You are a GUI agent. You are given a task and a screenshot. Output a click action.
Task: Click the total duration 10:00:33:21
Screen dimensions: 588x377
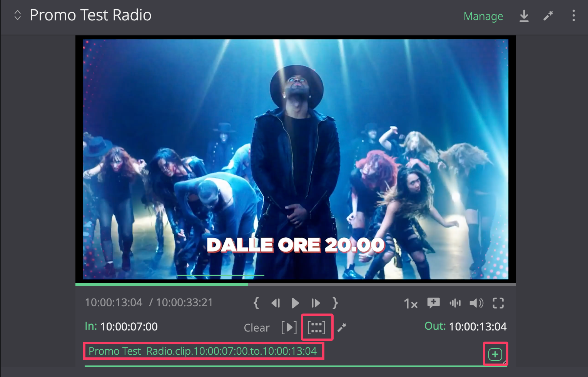pos(184,302)
